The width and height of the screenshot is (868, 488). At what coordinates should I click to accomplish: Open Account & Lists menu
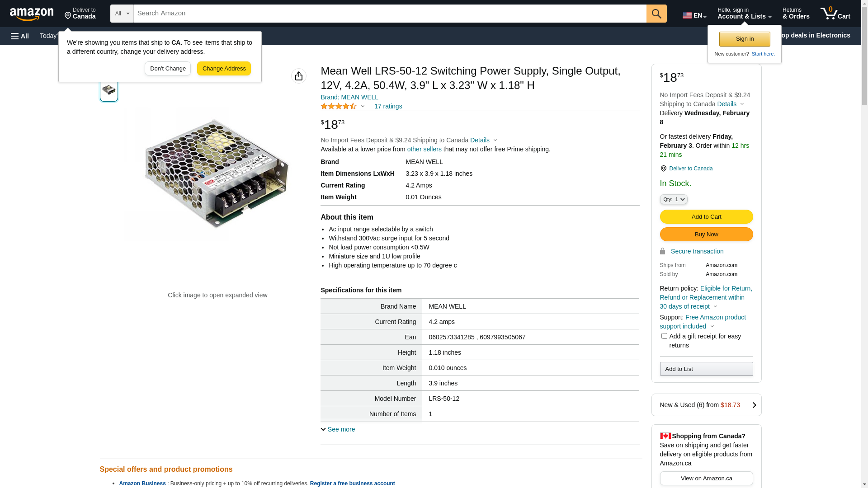point(744,14)
